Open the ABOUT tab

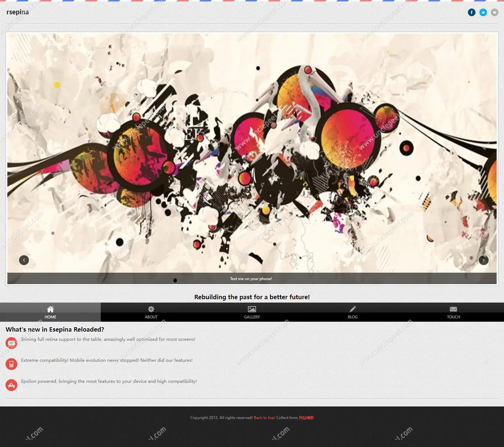[x=151, y=312]
